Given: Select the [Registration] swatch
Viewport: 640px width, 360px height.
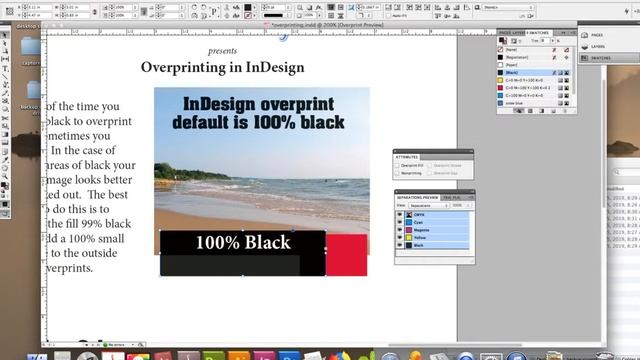Looking at the screenshot, I should point(533,58).
